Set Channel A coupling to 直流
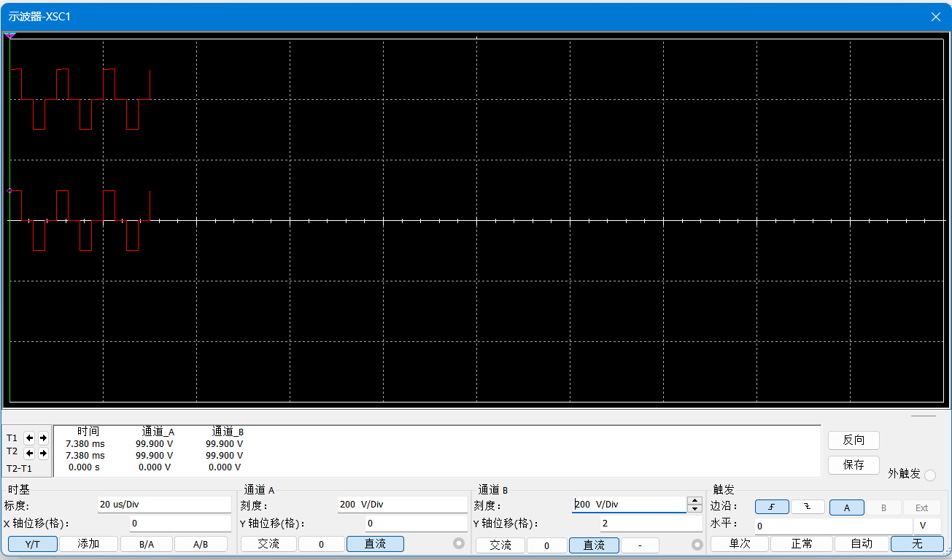This screenshot has height=560, width=952. click(x=375, y=544)
